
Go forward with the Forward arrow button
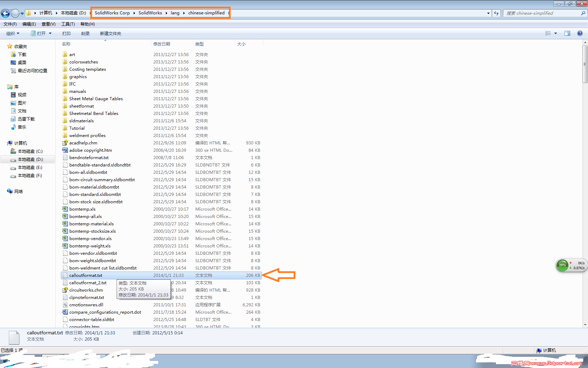click(x=15, y=13)
